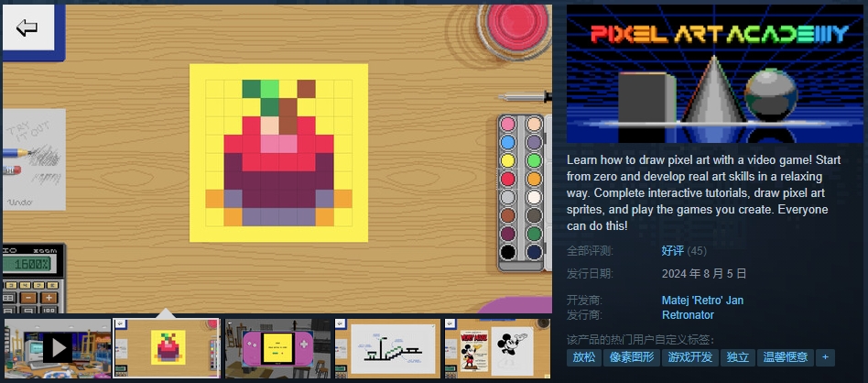
Task: Pick the light gray paint in the palette
Action: point(507,197)
